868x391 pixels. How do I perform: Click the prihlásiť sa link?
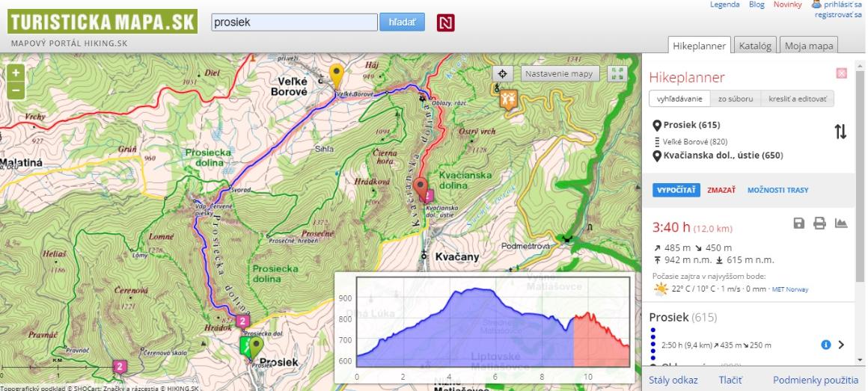pyautogui.click(x=843, y=4)
